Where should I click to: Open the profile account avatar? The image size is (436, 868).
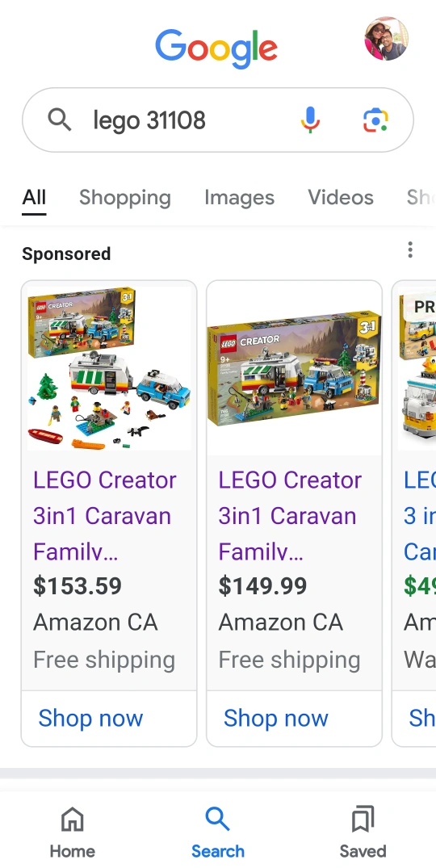[x=386, y=39]
